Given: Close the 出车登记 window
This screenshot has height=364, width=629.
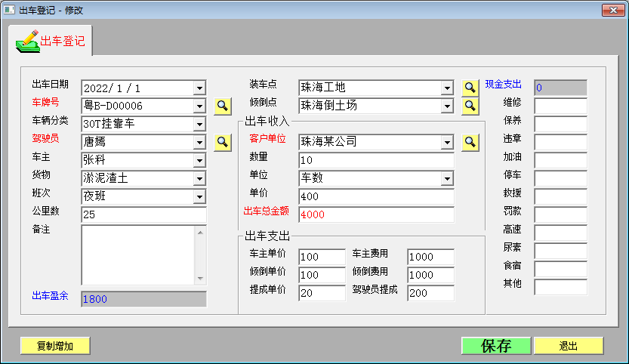Looking at the screenshot, I should click(x=613, y=10).
